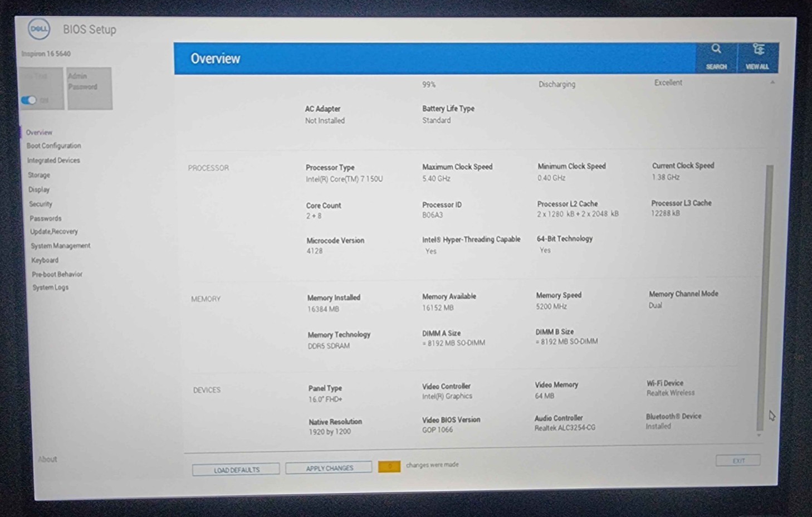Click the vertical scrollbar thumb
812x517 pixels.
(764, 297)
